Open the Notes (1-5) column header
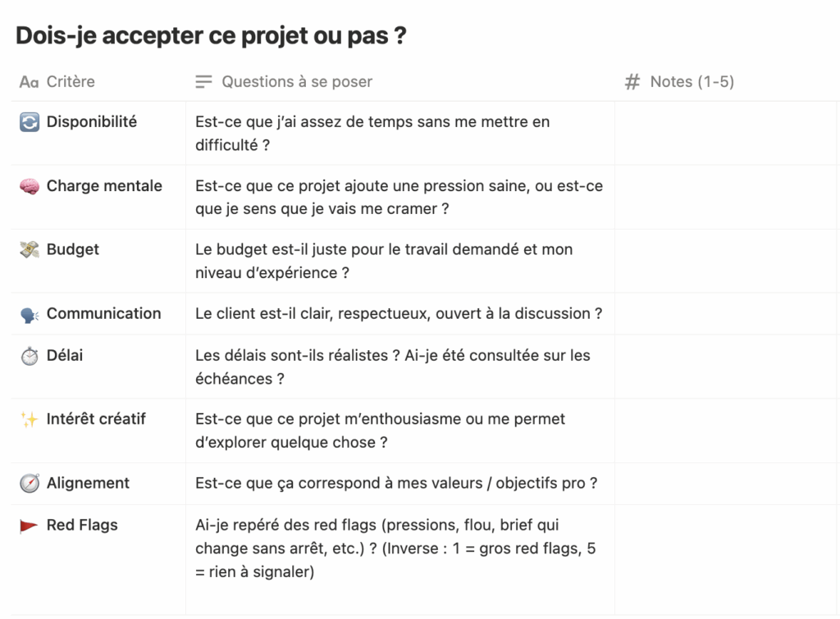Screen dimensions: 840x619 tap(691, 82)
